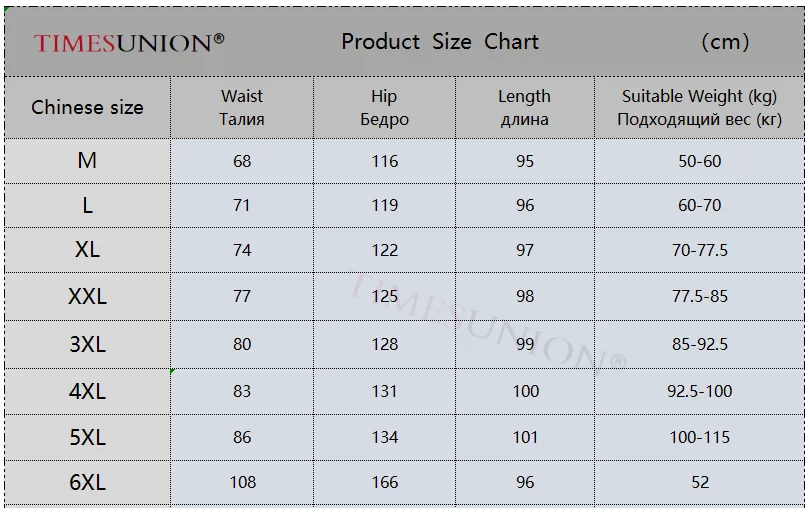Screen dimensions: 811x508
Task: Click hip value 119 for size L
Action: click(384, 205)
